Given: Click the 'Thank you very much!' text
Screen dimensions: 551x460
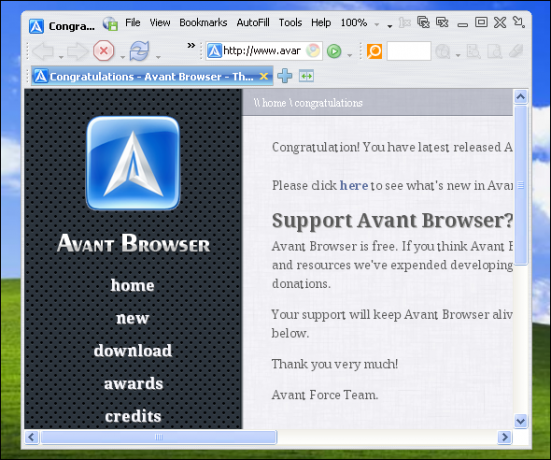Looking at the screenshot, I should (335, 364).
